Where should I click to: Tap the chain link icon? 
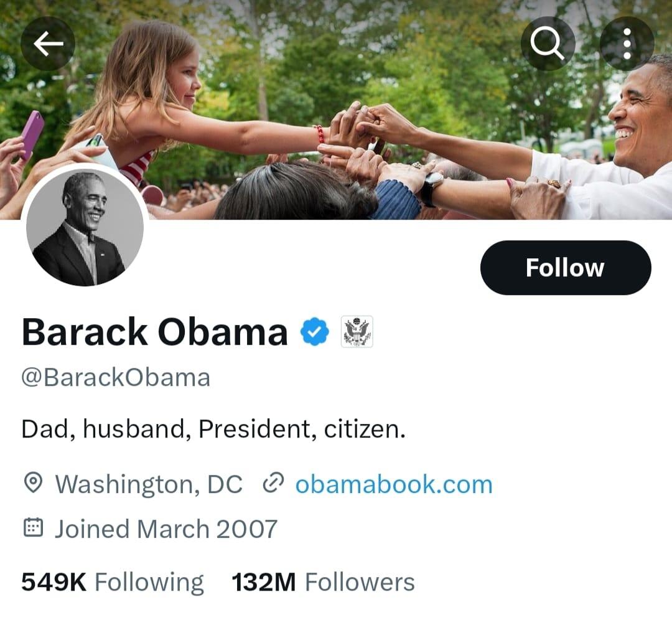point(273,484)
